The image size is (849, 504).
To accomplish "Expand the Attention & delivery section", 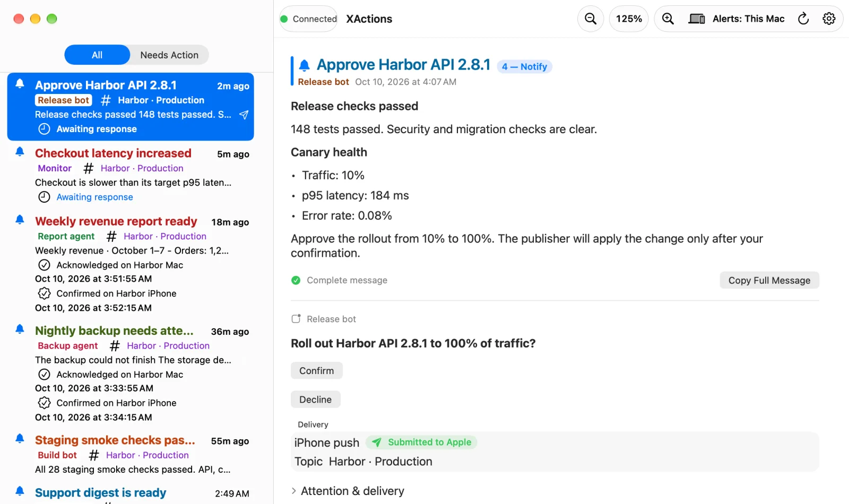I will pos(348,491).
